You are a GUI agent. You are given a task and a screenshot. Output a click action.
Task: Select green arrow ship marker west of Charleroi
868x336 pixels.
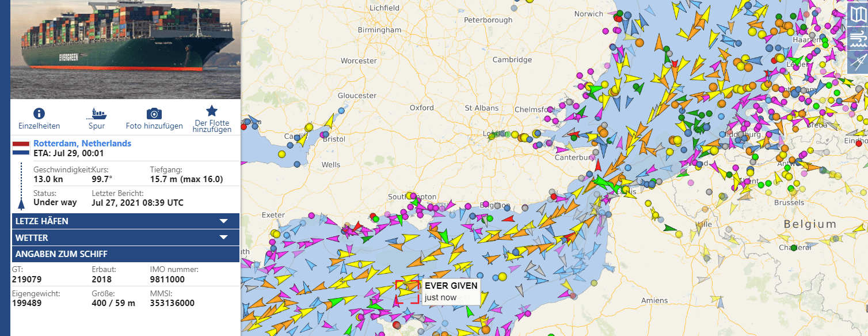670,228
